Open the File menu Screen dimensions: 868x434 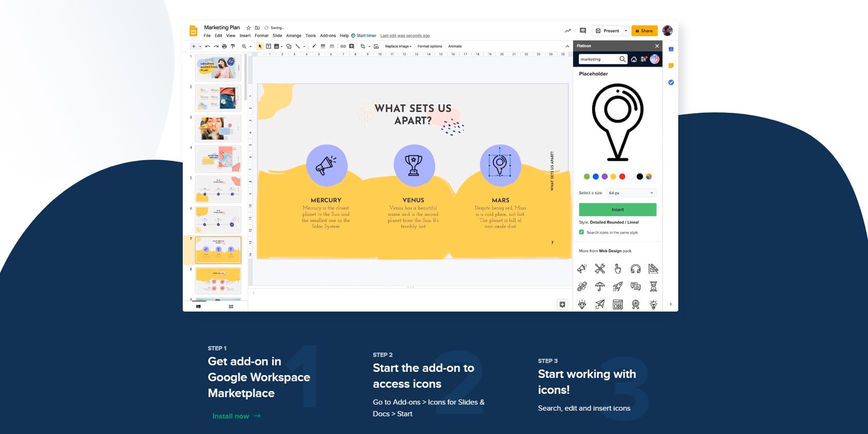pos(207,36)
